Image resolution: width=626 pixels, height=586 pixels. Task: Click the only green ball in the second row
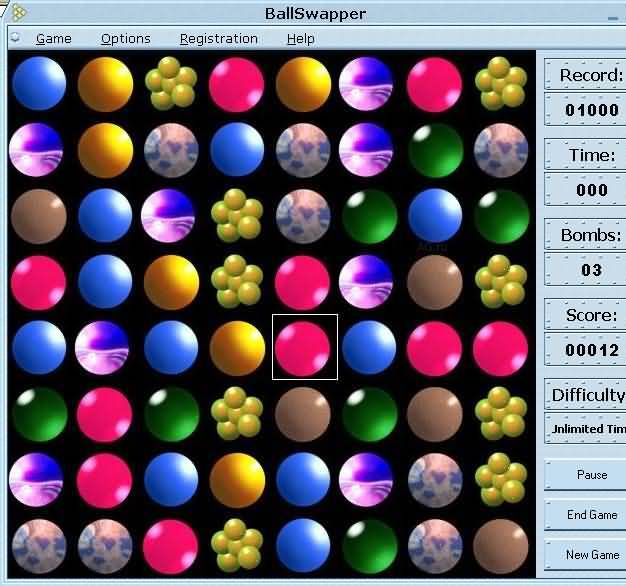tap(435, 149)
